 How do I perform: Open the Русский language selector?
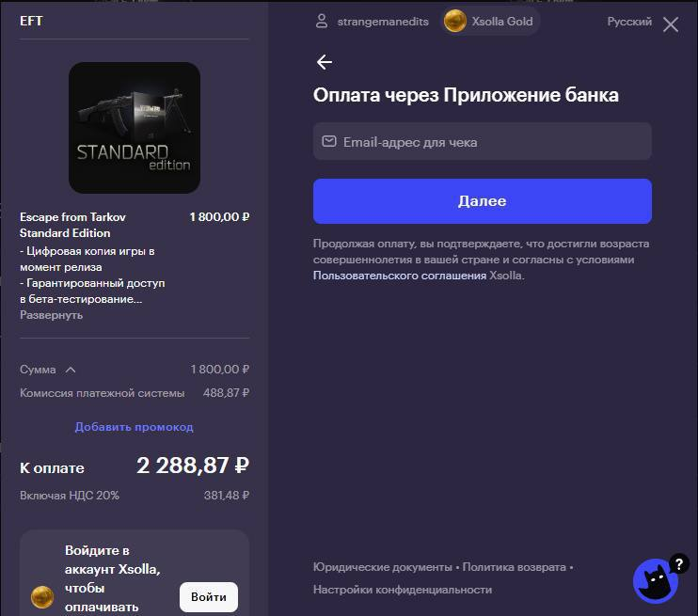click(x=629, y=22)
